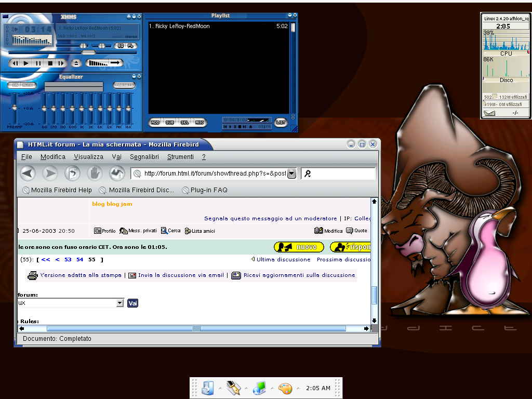Viewport: 532px width, 399px height.
Task: Open the Strumenti menu
Action: click(180, 157)
